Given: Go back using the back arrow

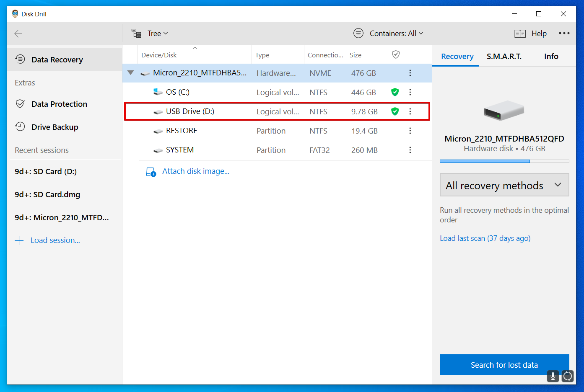Looking at the screenshot, I should click(x=18, y=34).
